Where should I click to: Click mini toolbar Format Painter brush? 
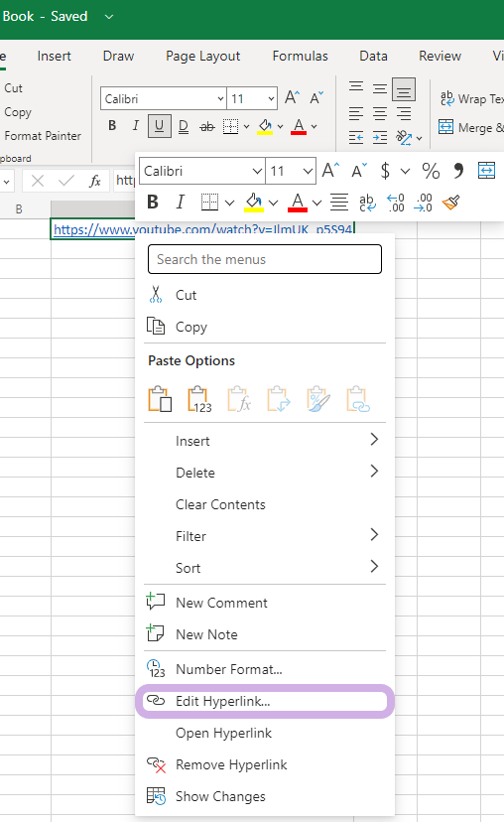(451, 203)
